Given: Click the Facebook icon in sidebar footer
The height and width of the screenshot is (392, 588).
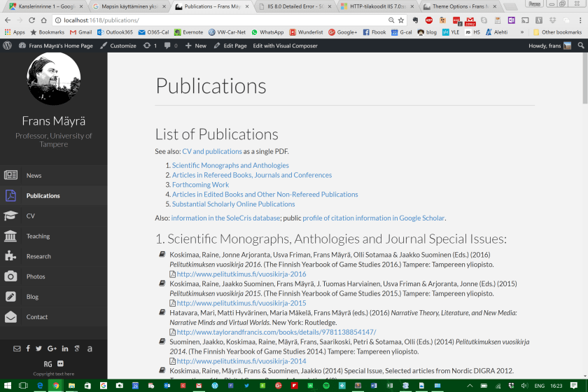Looking at the screenshot, I should click(28, 348).
